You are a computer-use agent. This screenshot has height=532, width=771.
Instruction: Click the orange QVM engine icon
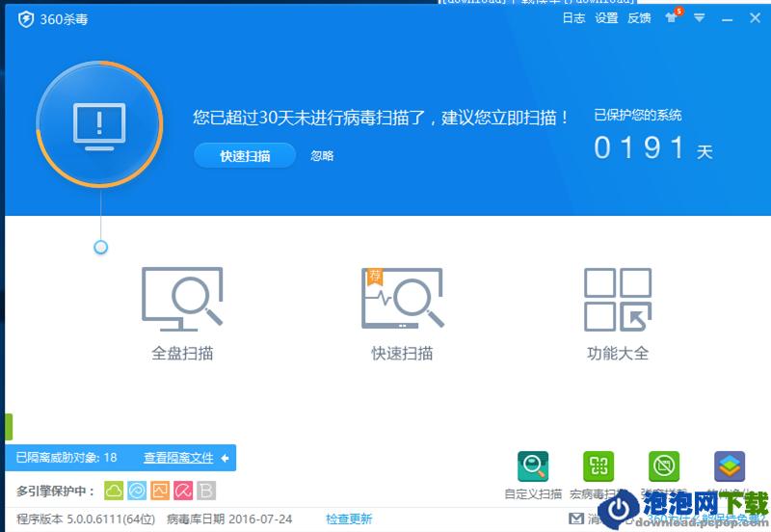pos(160,491)
